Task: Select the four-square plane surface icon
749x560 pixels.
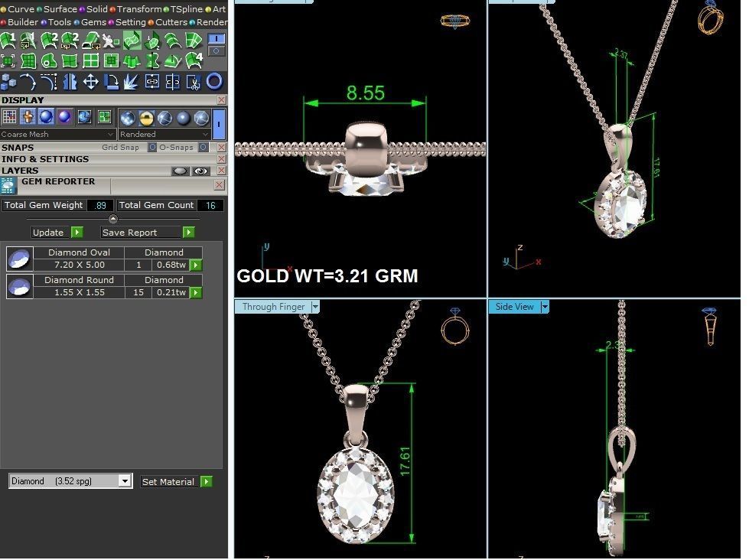Action: tap(90, 61)
